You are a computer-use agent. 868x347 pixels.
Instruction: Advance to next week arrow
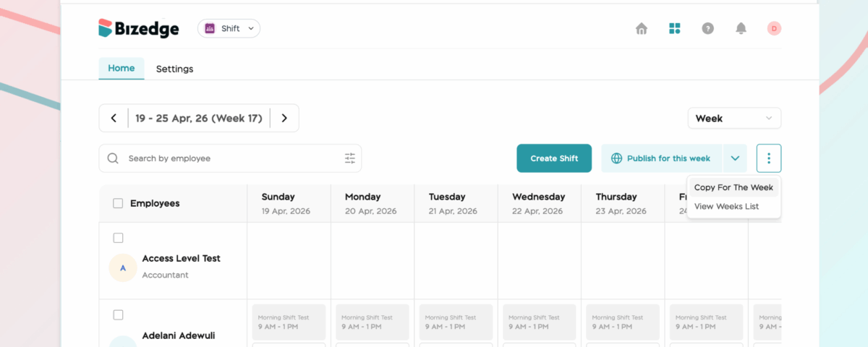[284, 118]
